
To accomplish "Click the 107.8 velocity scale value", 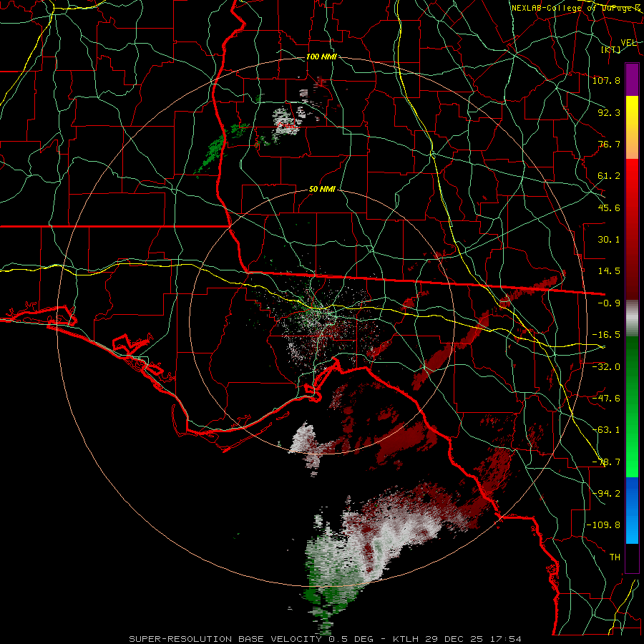I will point(606,80).
